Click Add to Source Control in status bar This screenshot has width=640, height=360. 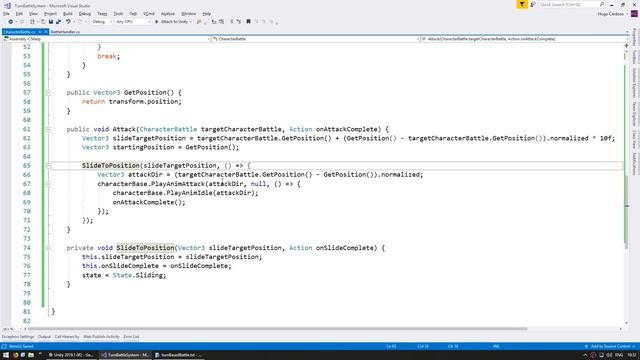tap(610, 347)
